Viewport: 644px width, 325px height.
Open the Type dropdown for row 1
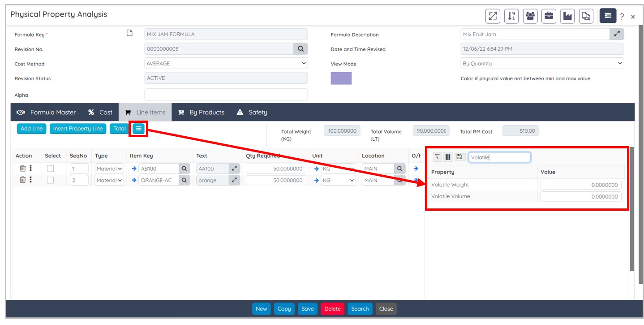(x=109, y=169)
